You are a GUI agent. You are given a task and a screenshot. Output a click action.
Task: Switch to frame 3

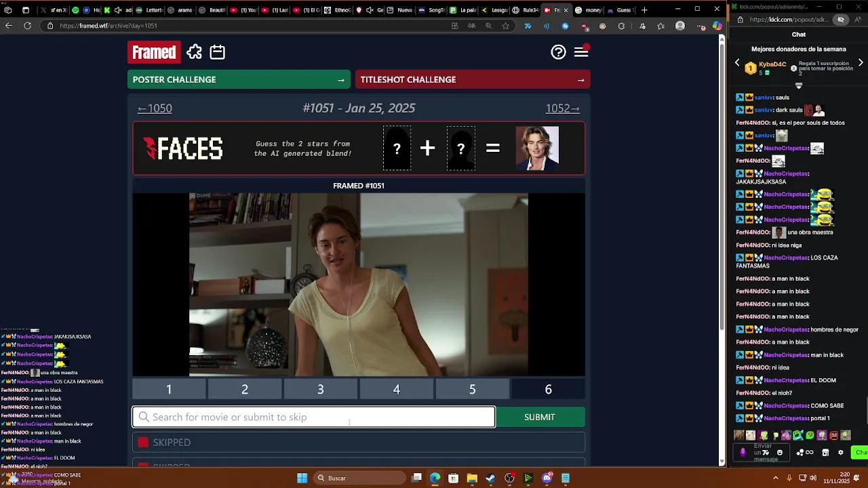321,389
